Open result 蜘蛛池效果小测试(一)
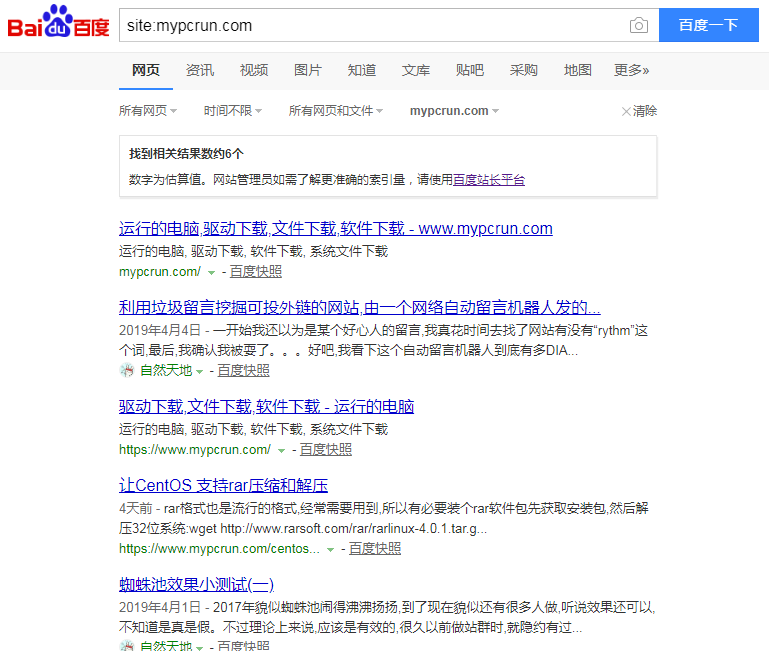The image size is (769, 651). coord(196,585)
